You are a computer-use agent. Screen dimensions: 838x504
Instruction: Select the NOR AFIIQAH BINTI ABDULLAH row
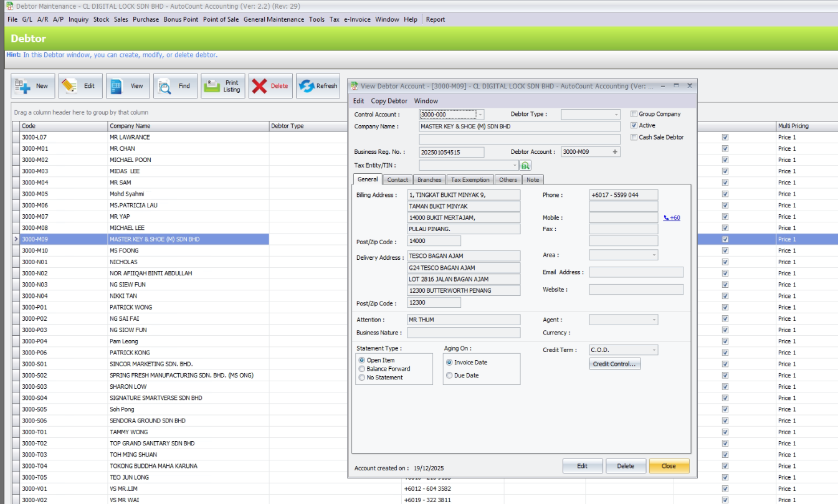pos(425,273)
